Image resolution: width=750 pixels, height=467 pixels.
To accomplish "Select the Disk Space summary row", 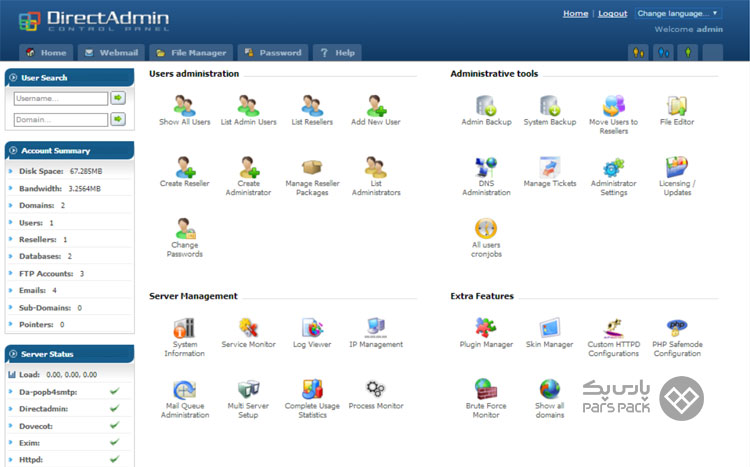I will tap(70, 171).
